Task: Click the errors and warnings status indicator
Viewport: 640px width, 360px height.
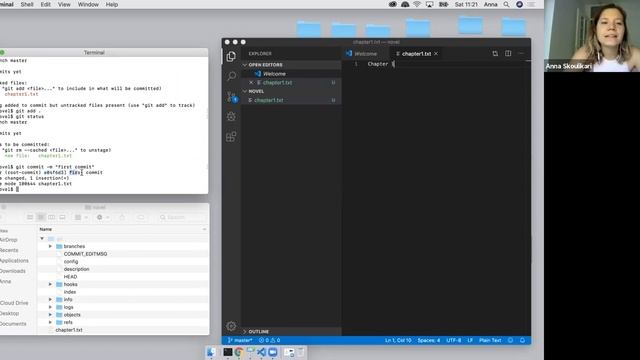Action: (269, 340)
